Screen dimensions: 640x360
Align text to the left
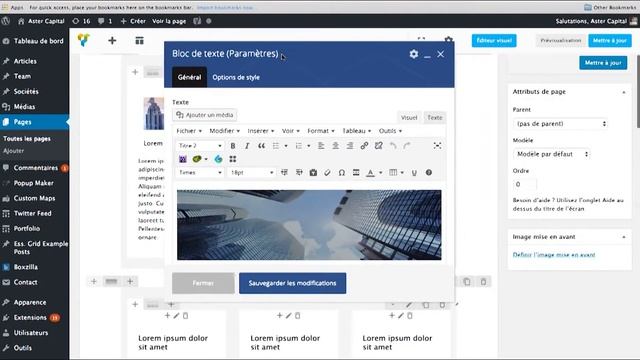(321, 146)
